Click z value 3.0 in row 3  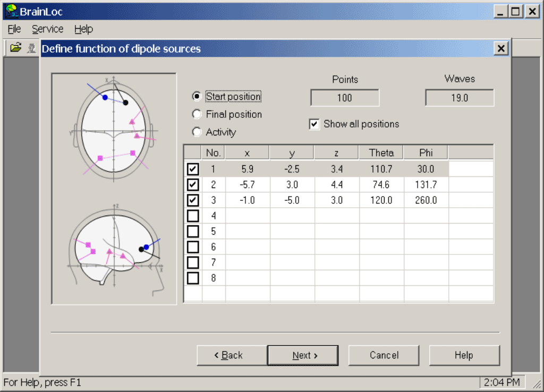[336, 200]
